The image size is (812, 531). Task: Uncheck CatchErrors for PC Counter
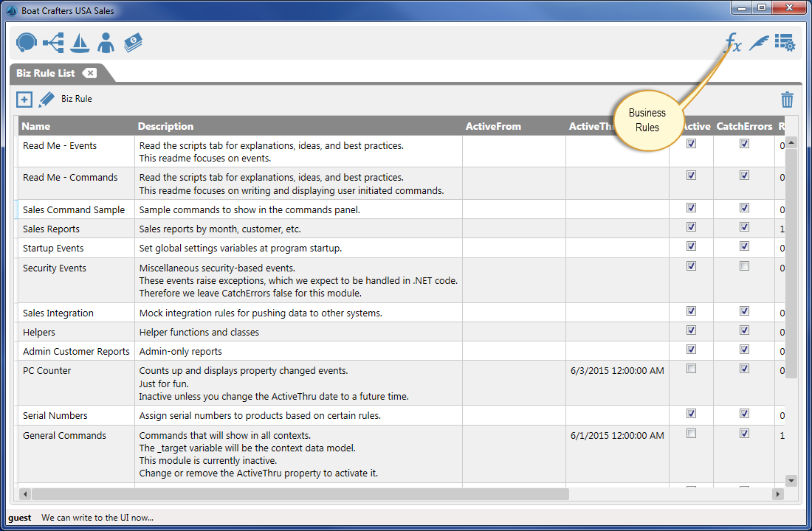pos(744,369)
